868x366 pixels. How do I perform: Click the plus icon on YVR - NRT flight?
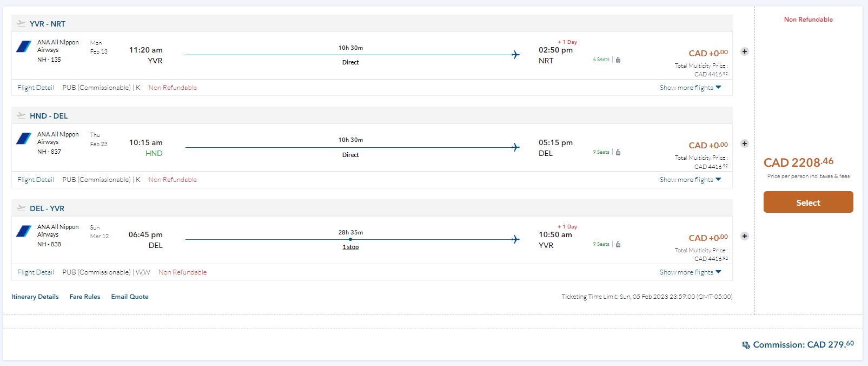click(745, 51)
